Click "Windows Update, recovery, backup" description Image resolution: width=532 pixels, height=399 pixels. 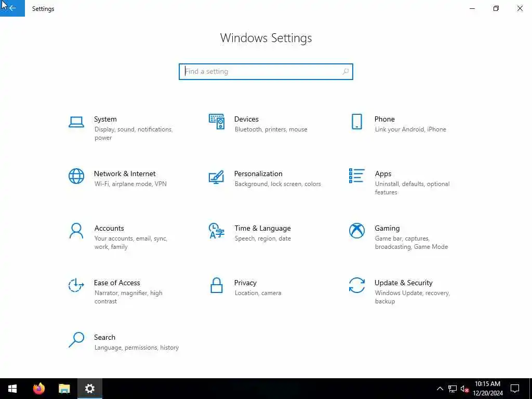(412, 297)
